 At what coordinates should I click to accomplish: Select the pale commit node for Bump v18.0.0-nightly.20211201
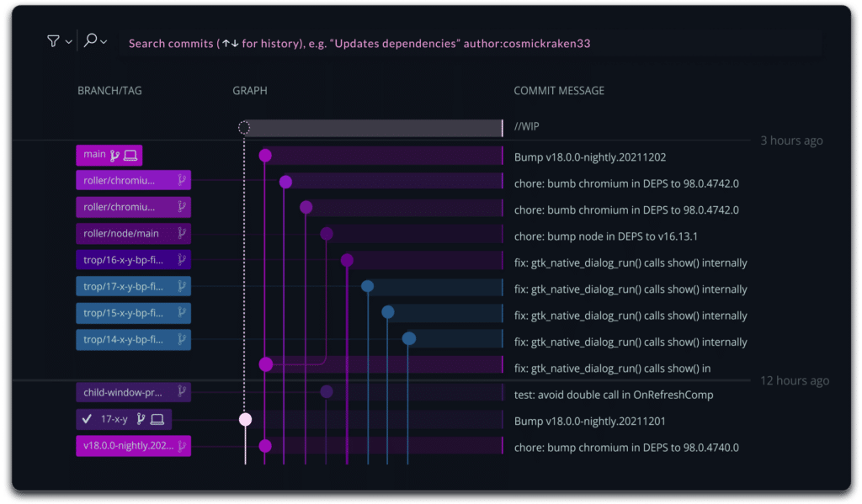[245, 420]
